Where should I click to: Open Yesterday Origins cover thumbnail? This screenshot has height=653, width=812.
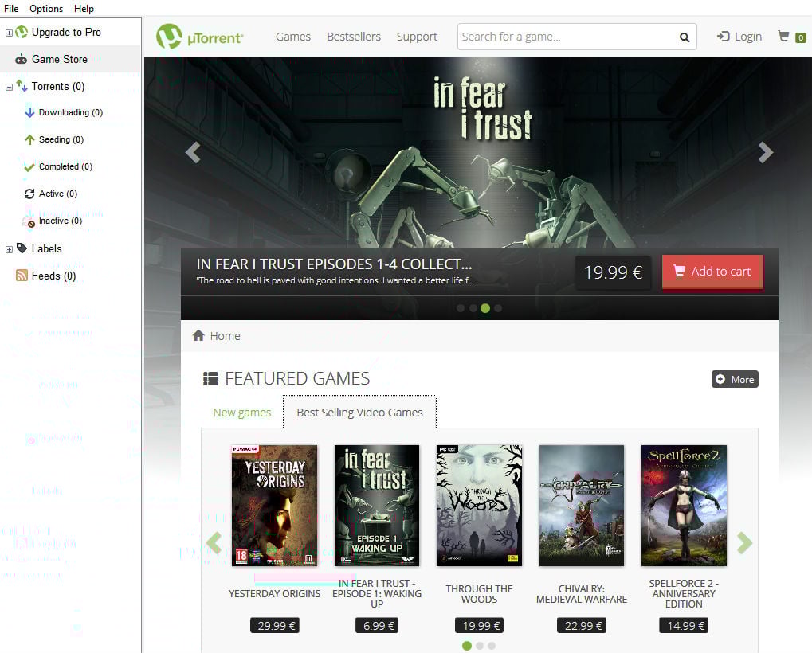(x=274, y=506)
